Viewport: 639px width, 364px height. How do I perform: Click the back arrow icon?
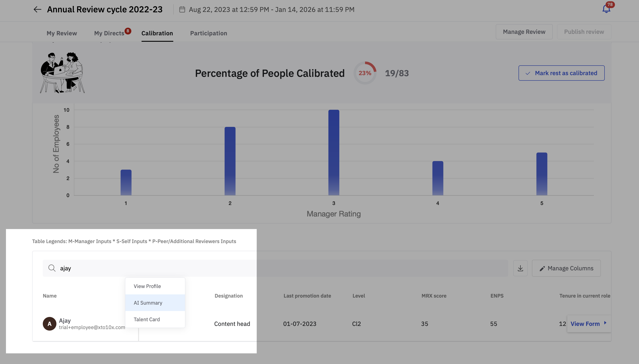[37, 10]
